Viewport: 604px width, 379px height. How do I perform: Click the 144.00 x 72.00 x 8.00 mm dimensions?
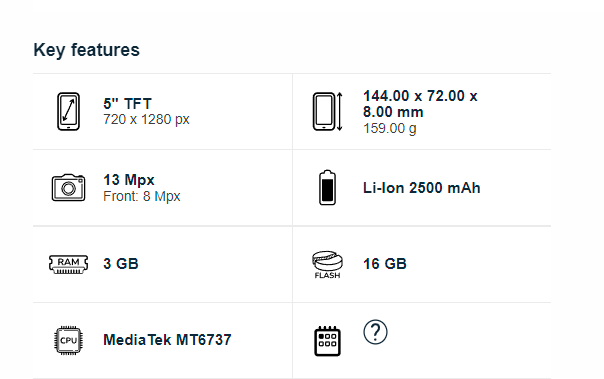pos(420,104)
